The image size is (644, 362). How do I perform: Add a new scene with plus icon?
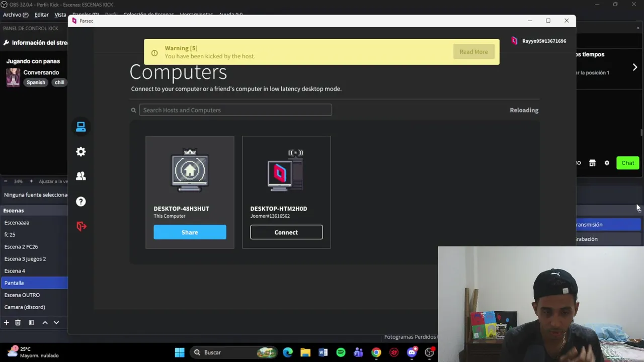click(7, 323)
